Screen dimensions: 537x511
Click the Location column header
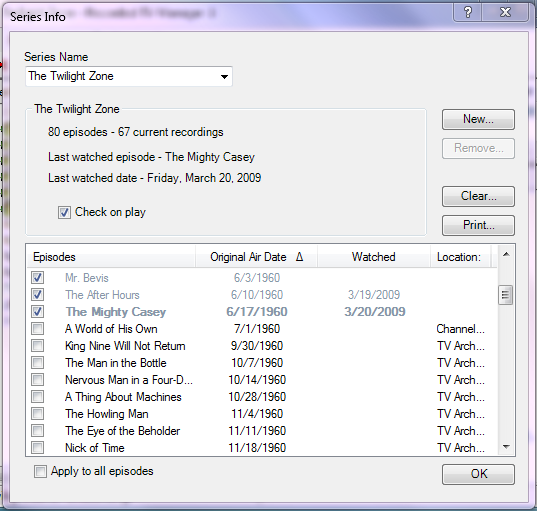(x=460, y=257)
